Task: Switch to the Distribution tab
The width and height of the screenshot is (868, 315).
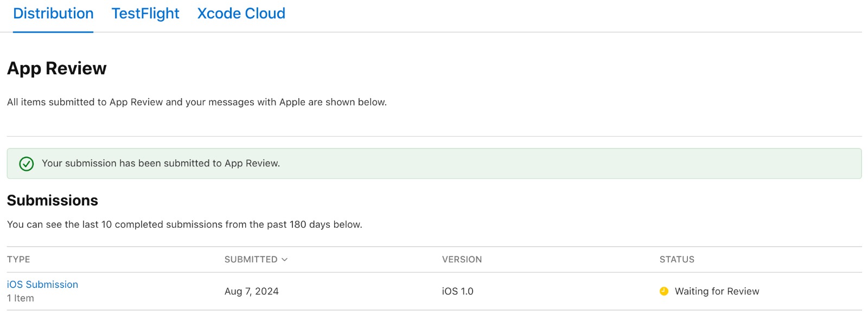Action: tap(53, 14)
